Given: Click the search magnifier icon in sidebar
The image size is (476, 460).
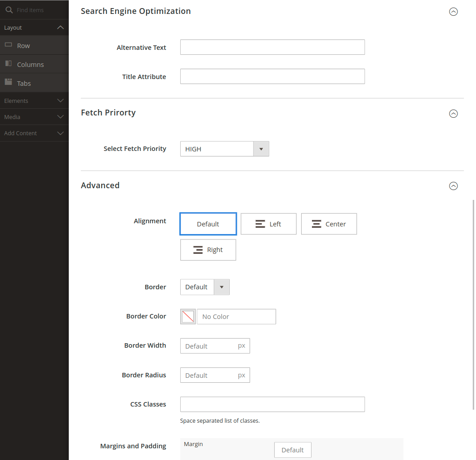Looking at the screenshot, I should tap(9, 10).
